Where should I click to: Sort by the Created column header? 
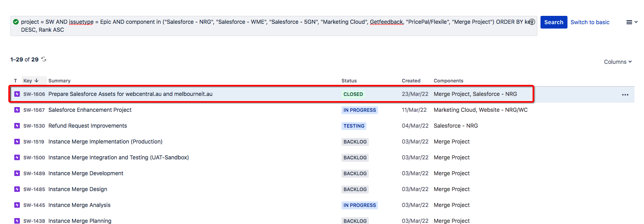point(411,81)
